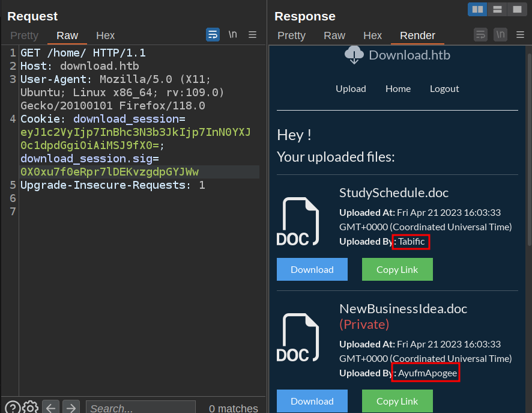Image resolution: width=532 pixels, height=413 pixels.
Task: Select top-bottom split layout icon
Action: click(x=497, y=9)
